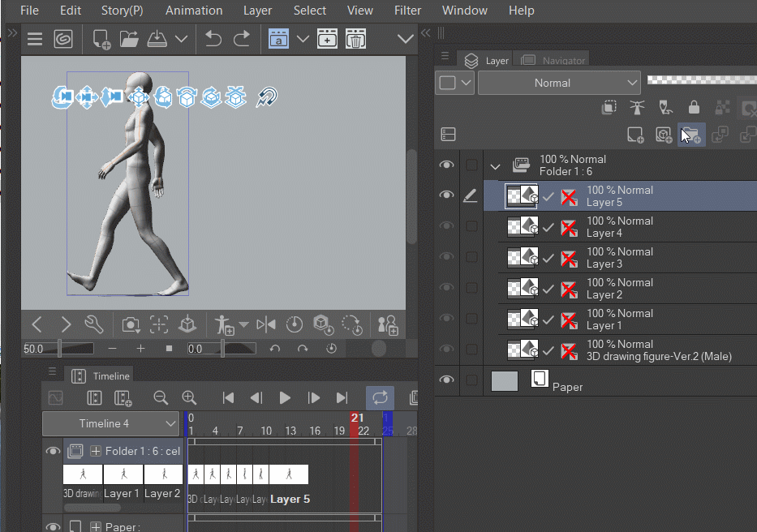Toggle visibility of Folder 1 in layers
The height and width of the screenshot is (532, 757).
446,165
